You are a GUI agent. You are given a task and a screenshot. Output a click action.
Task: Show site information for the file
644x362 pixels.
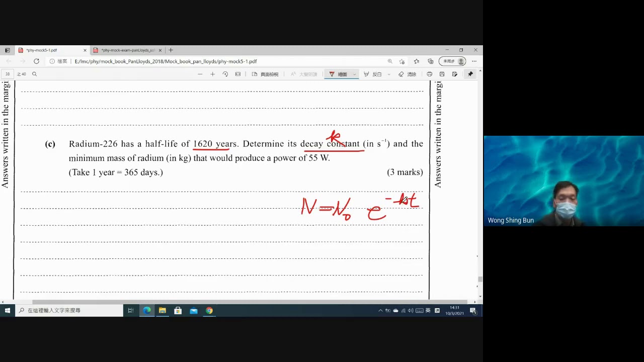pos(58,61)
